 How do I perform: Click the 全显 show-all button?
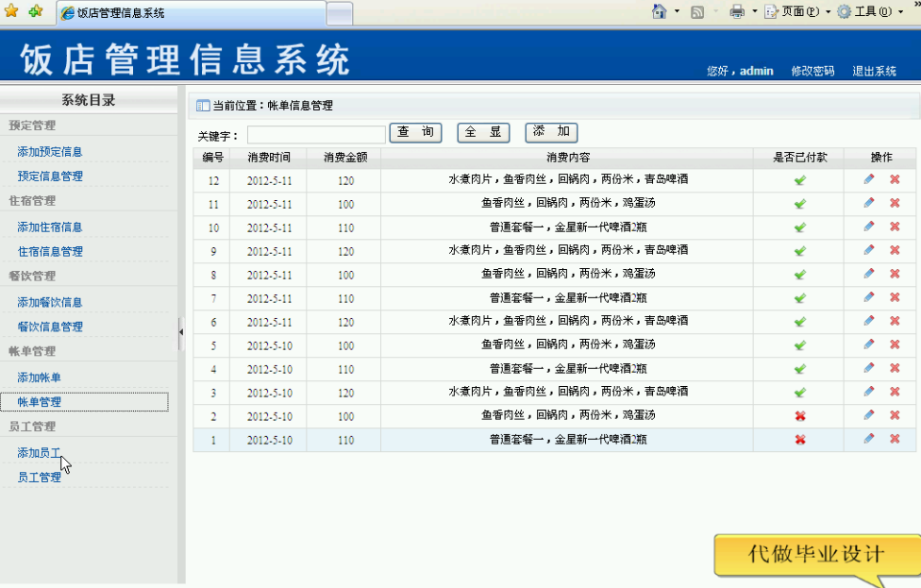click(483, 132)
